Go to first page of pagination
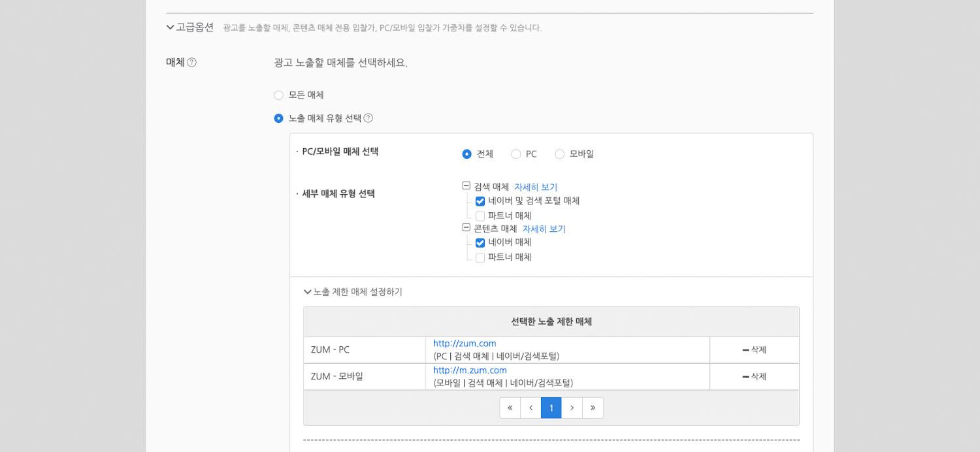The height and width of the screenshot is (452, 980). point(510,408)
